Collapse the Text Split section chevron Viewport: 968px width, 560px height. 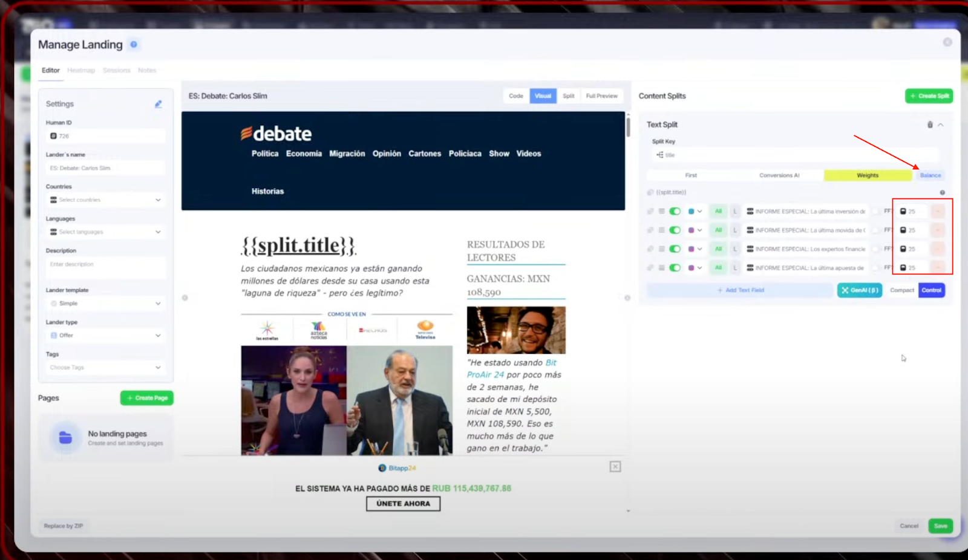pyautogui.click(x=941, y=125)
